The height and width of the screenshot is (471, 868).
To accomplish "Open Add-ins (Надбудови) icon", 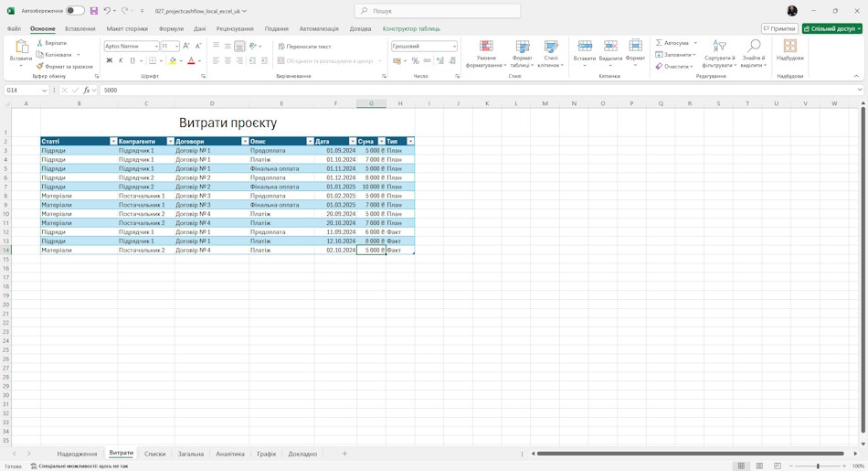I will click(x=790, y=46).
